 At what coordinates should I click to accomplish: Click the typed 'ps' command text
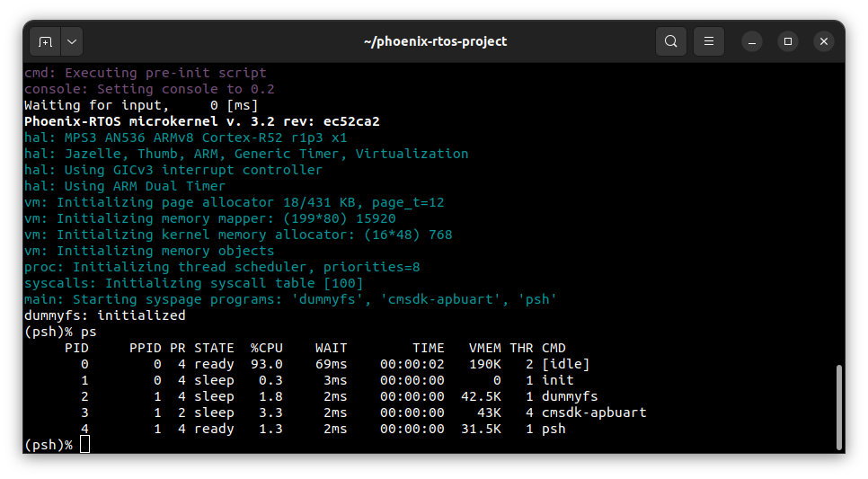point(88,332)
